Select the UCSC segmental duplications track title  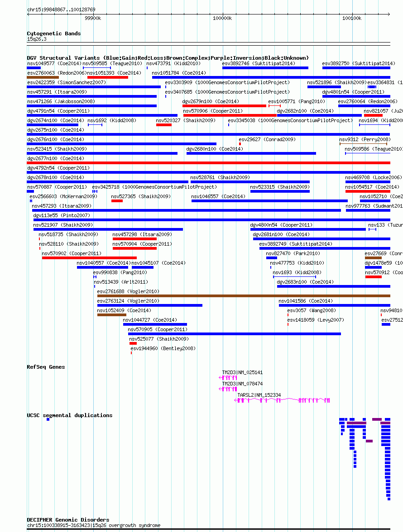70,415
